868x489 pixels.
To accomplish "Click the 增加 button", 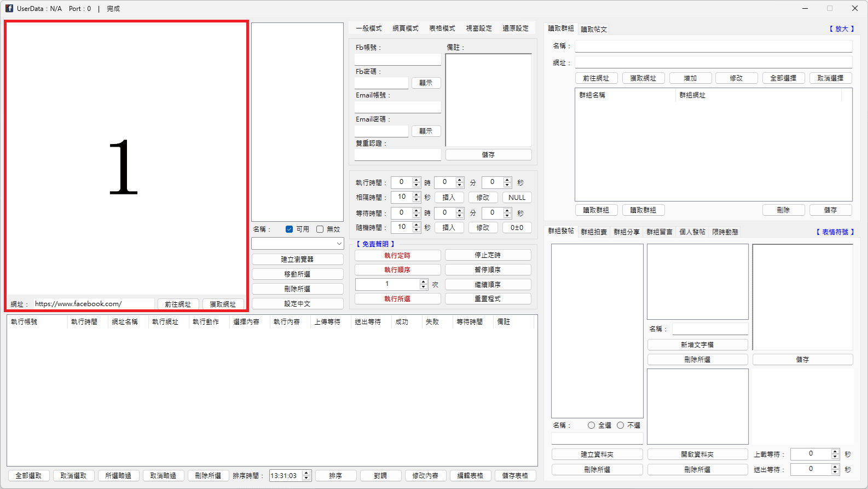I will pyautogui.click(x=691, y=78).
